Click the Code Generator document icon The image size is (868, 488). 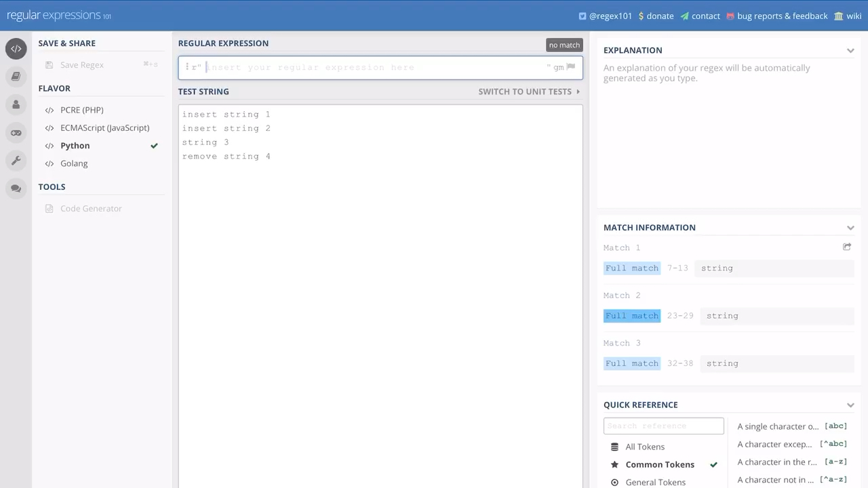click(x=49, y=209)
